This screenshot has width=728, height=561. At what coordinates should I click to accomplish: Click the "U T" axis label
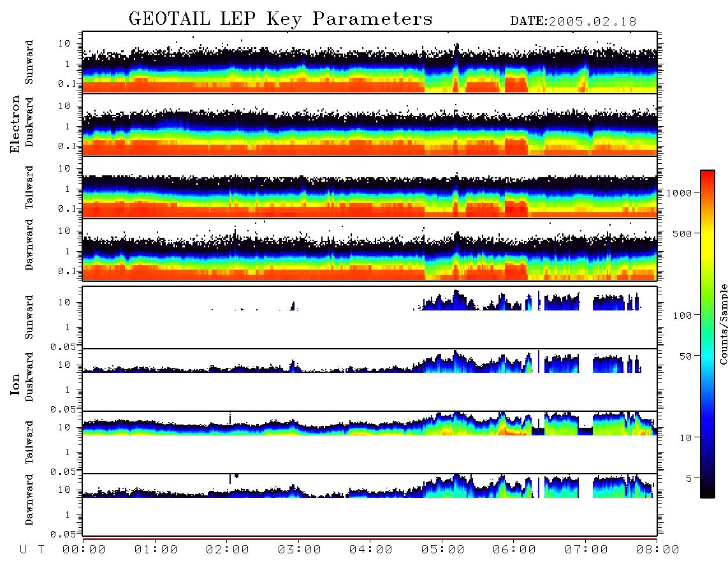click(x=32, y=550)
